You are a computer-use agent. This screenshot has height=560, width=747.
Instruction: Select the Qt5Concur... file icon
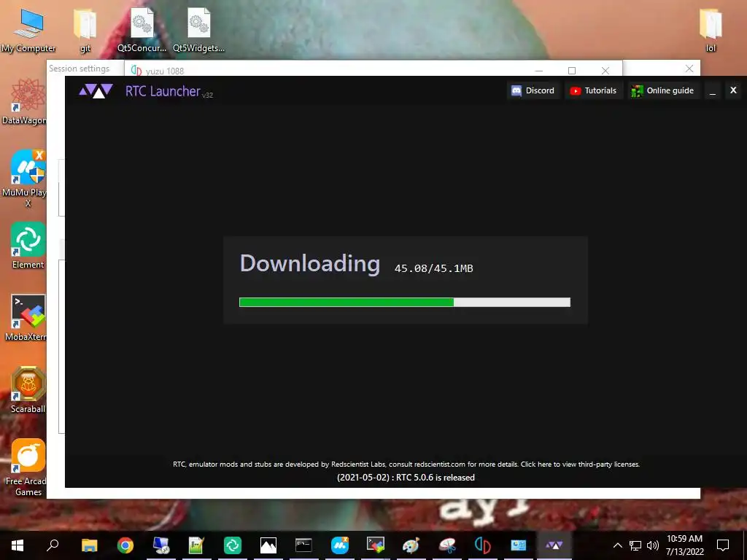142,30
